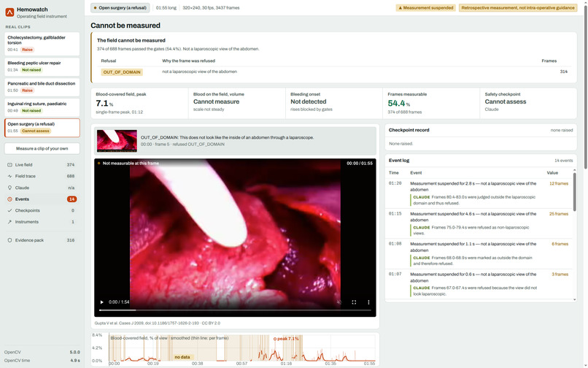Click the OpenCV time 4.9 s entry
The image size is (588, 368).
pos(42,361)
